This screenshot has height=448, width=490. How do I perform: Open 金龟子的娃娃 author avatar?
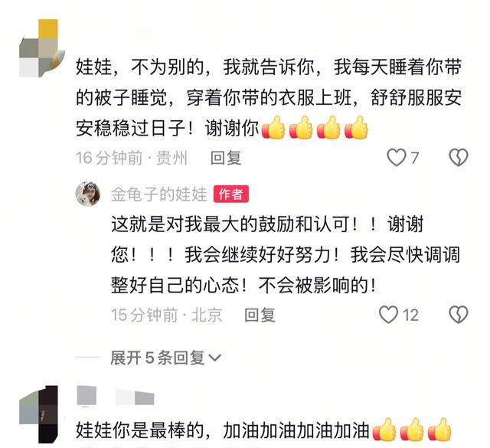tap(88, 194)
